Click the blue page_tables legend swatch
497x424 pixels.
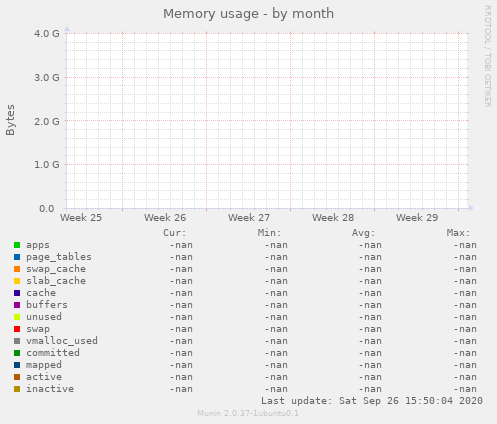click(17, 257)
